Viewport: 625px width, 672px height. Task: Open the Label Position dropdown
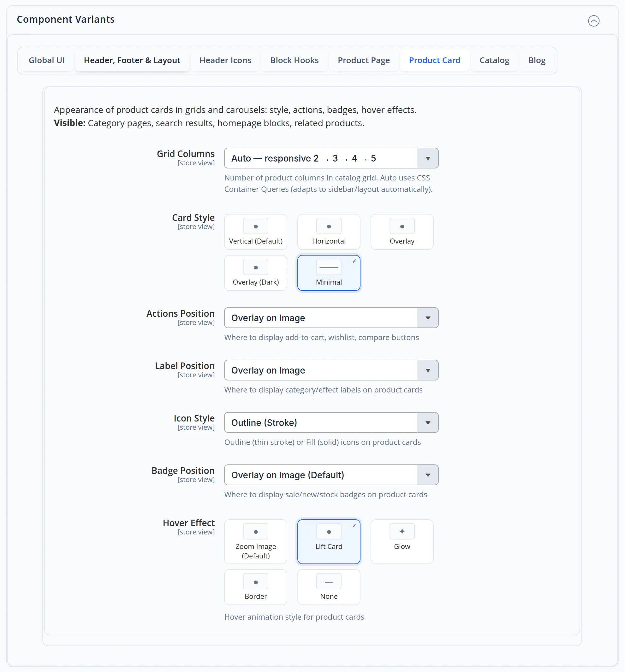(331, 370)
